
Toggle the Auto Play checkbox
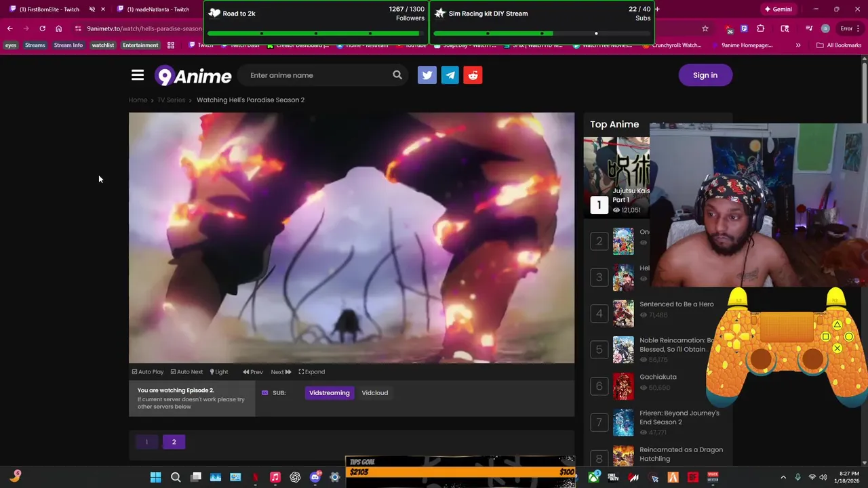click(x=148, y=372)
